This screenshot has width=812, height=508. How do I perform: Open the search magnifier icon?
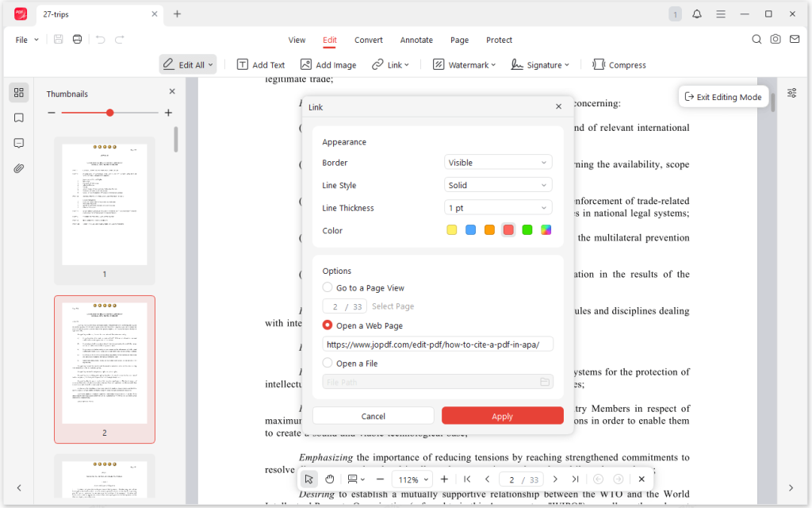coord(756,40)
